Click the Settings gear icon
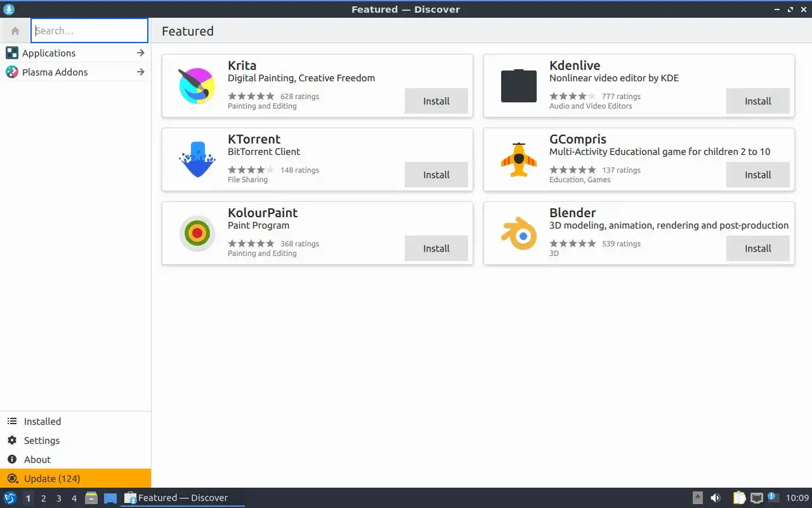Screen dimensions: 812x508 (x=12, y=440)
